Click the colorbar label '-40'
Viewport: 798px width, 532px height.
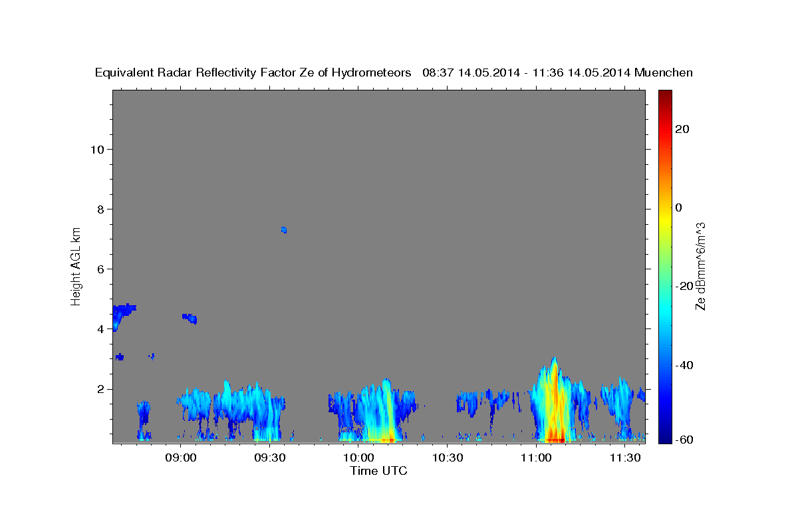tap(683, 365)
